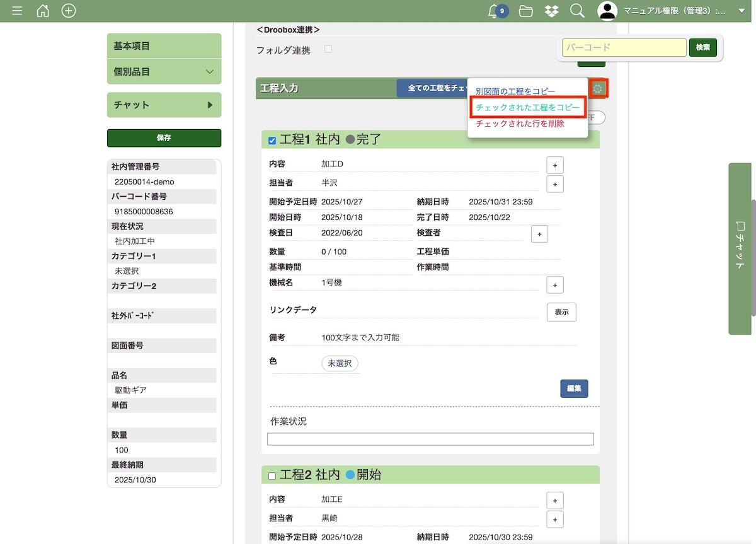Click the plus circle add icon

point(69,11)
